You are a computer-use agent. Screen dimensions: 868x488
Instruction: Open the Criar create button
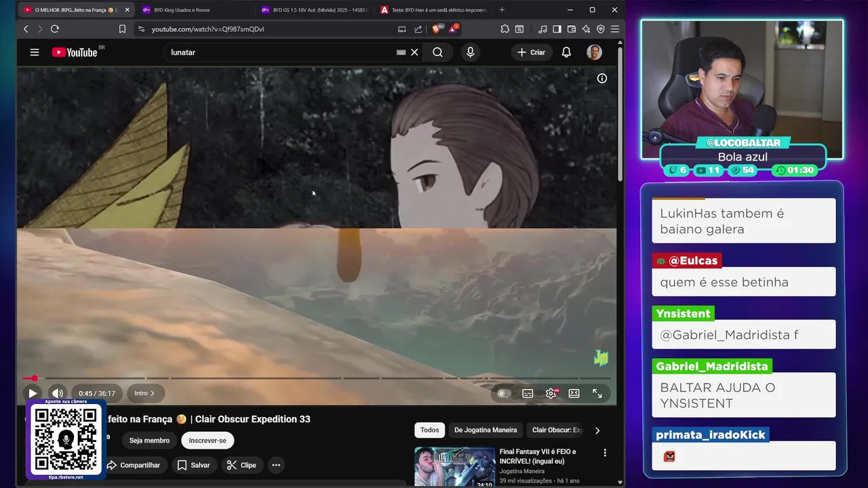pos(531,52)
